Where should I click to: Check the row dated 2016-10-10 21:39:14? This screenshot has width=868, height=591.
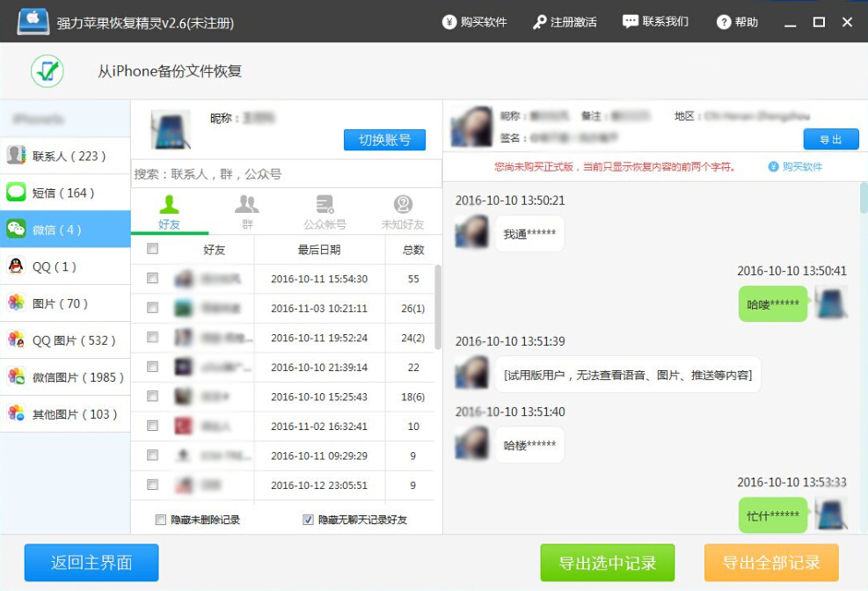pos(152,367)
